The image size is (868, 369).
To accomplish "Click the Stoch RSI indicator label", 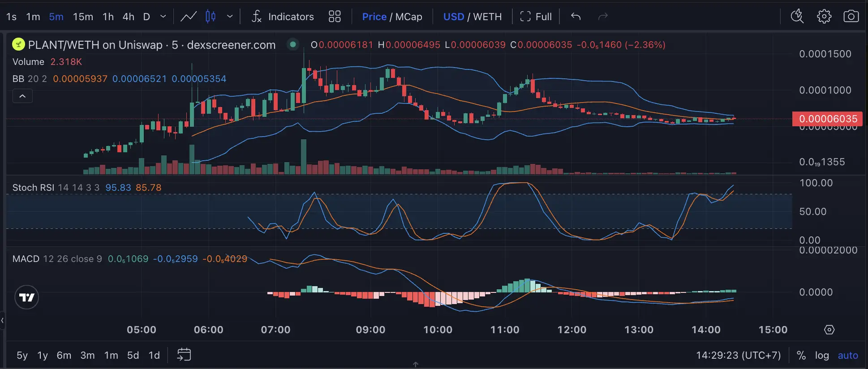I will [x=33, y=188].
